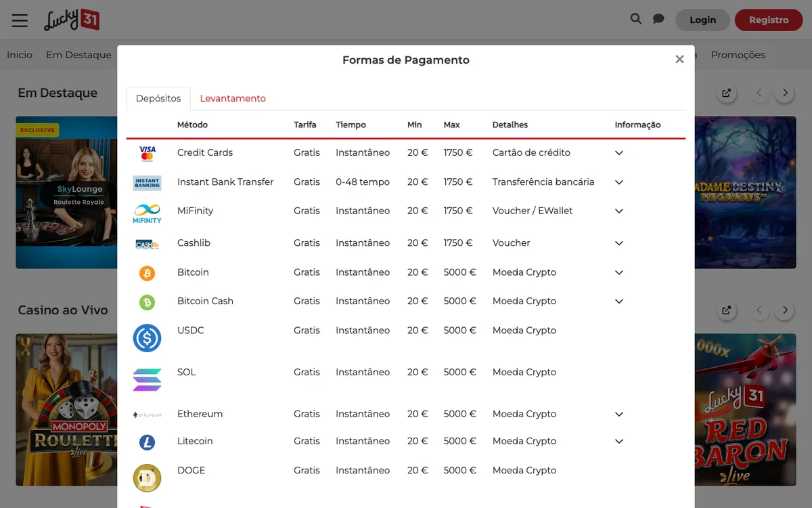Screen dimensions: 812x508
Task: Click '0-48 tempo' in Instant Bank row
Action: 363,182
